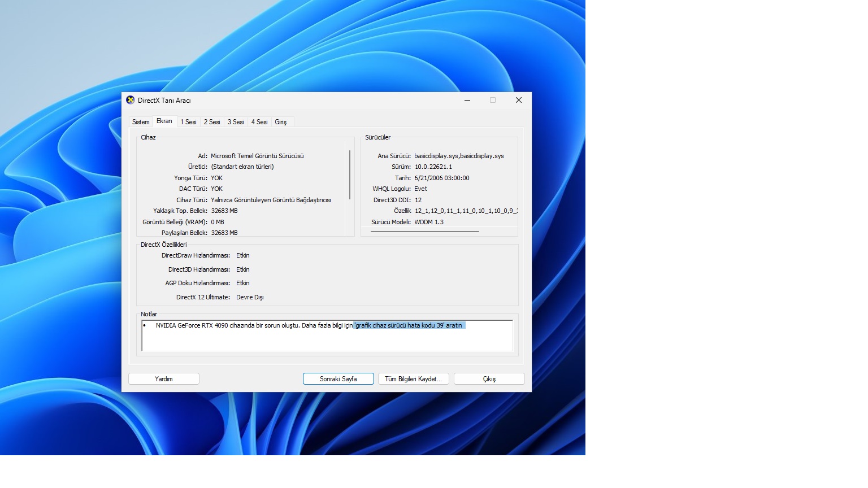Click the WHQL Logolu value 'Evet'
Image resolution: width=868 pixels, height=488 pixels.
point(421,189)
